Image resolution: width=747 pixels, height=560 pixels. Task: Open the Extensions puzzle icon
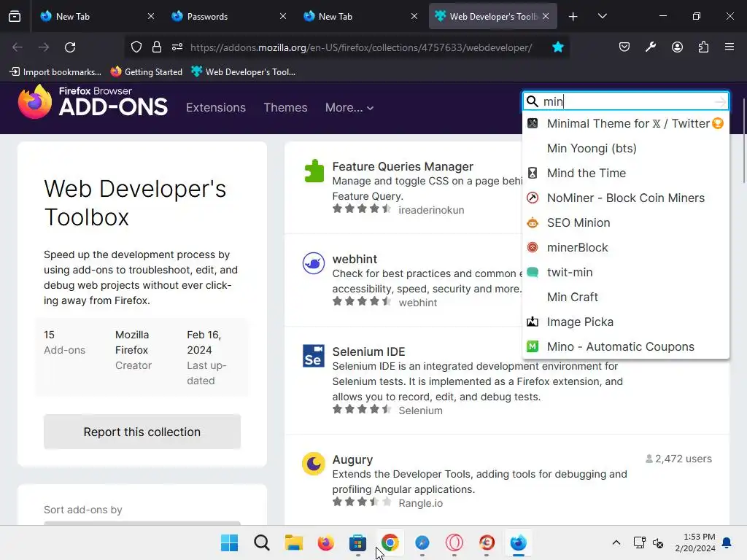tap(703, 47)
